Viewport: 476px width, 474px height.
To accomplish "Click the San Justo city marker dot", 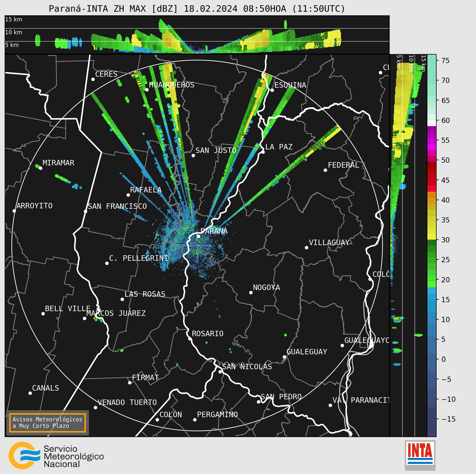I will (x=193, y=155).
